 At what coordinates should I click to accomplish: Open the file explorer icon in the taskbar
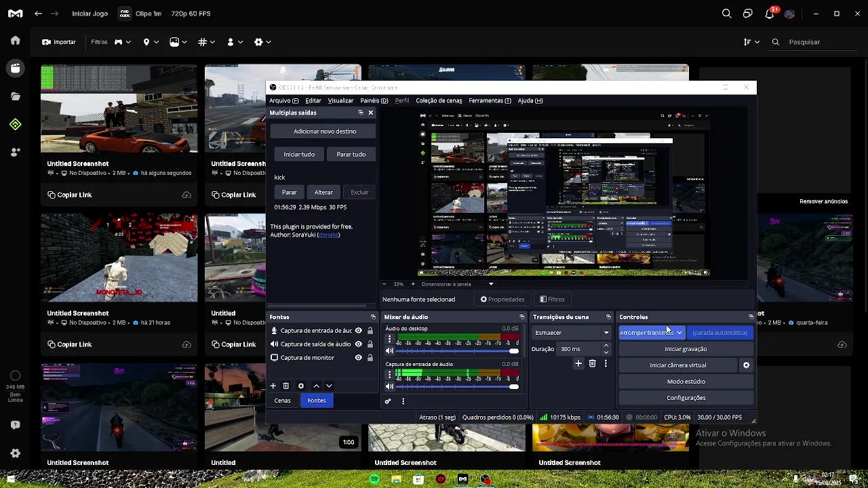pos(396,479)
